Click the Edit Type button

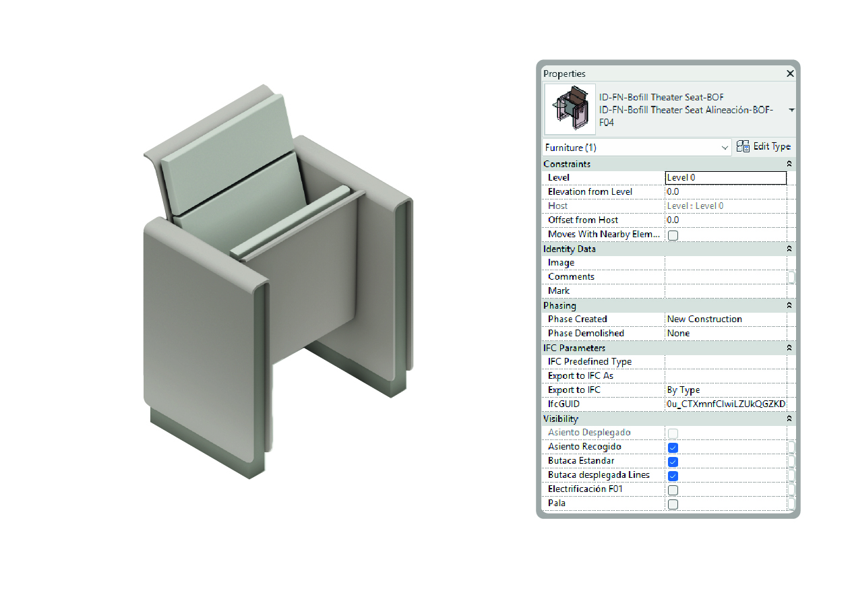click(764, 146)
